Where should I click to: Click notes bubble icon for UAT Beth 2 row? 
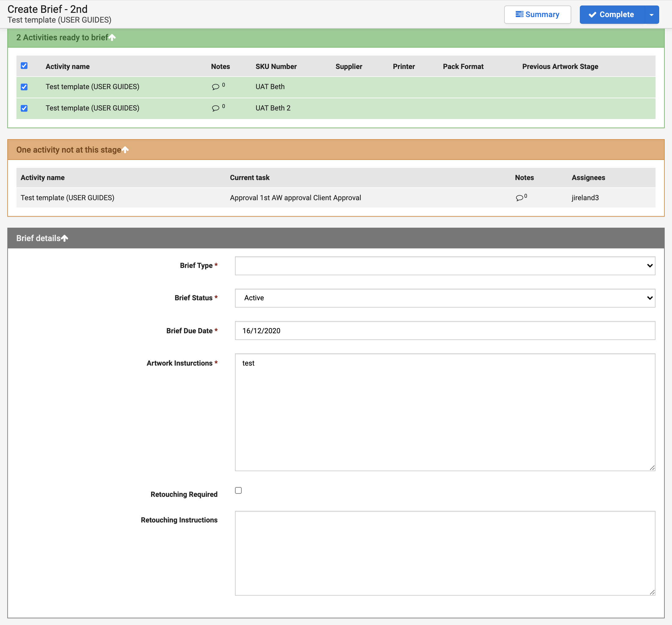tap(215, 108)
